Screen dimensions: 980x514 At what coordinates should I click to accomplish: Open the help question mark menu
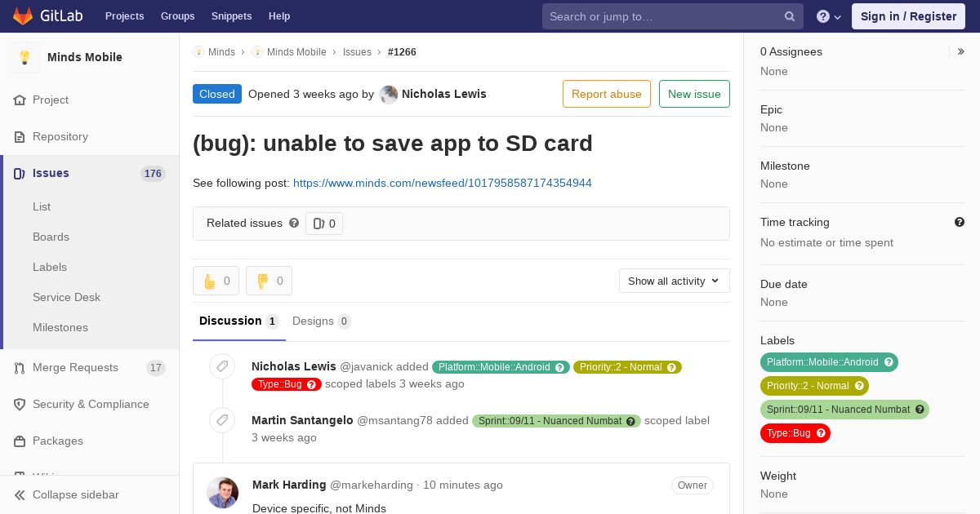point(829,16)
